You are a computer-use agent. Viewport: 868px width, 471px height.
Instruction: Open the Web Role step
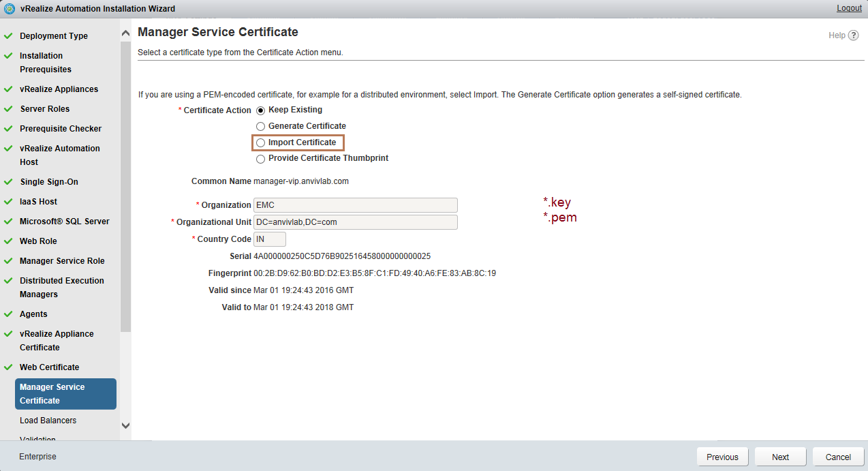tap(38, 241)
